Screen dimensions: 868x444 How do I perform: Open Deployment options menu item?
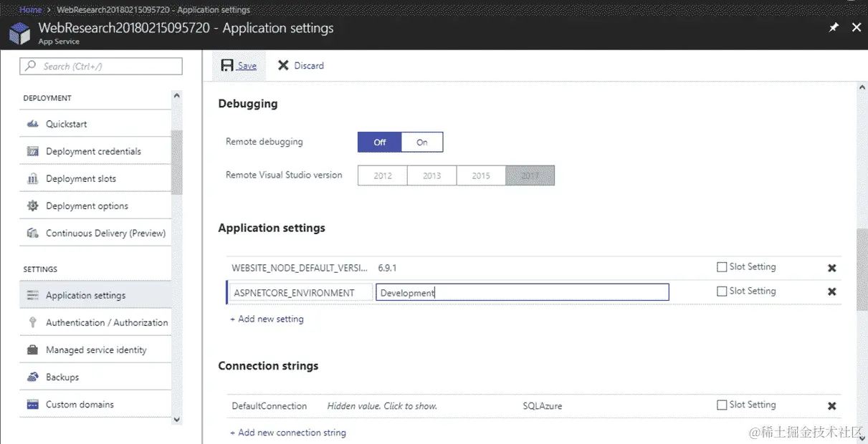coord(95,206)
